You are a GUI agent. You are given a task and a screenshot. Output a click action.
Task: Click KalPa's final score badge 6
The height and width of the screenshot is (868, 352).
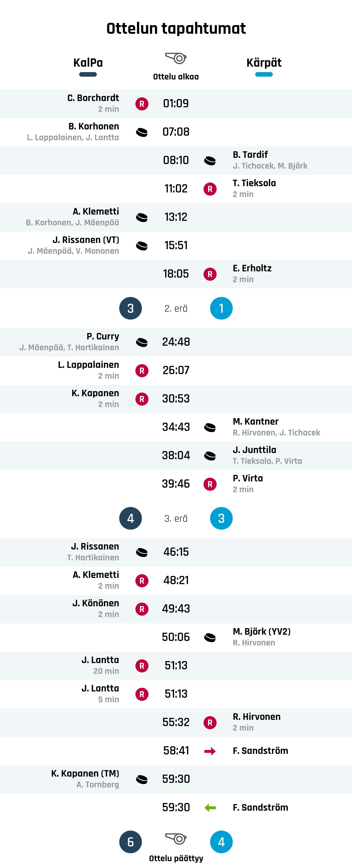click(131, 842)
